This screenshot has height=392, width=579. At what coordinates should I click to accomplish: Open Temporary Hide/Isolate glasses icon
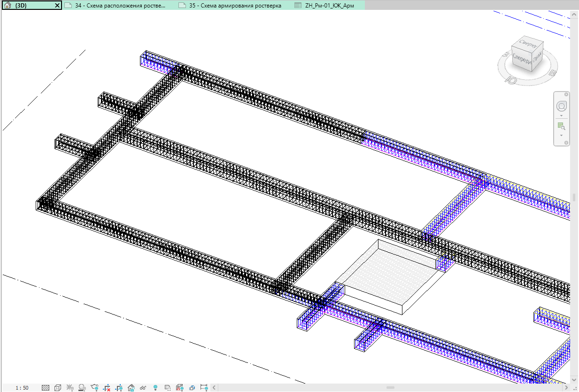click(143, 388)
